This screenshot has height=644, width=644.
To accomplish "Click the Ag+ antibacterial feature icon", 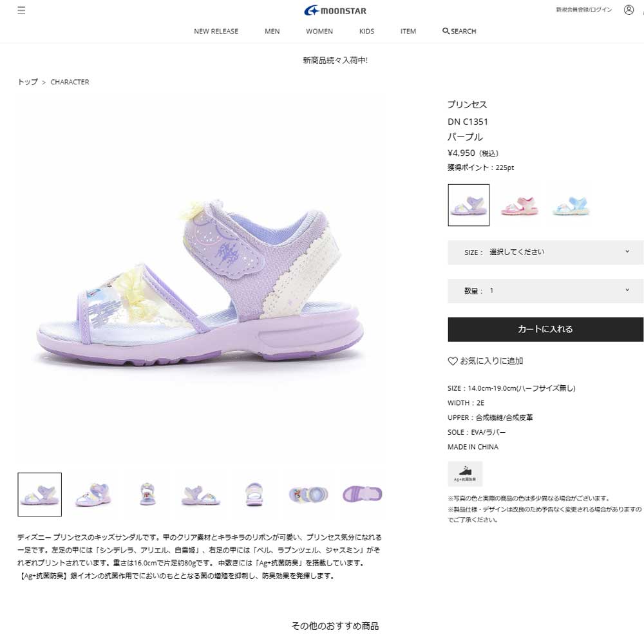I will pos(465,473).
